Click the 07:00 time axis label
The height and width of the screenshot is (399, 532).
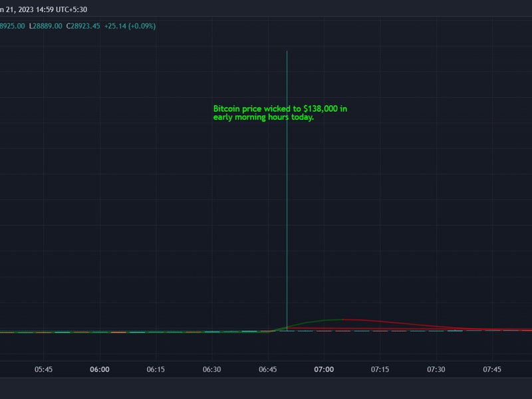[324, 370]
